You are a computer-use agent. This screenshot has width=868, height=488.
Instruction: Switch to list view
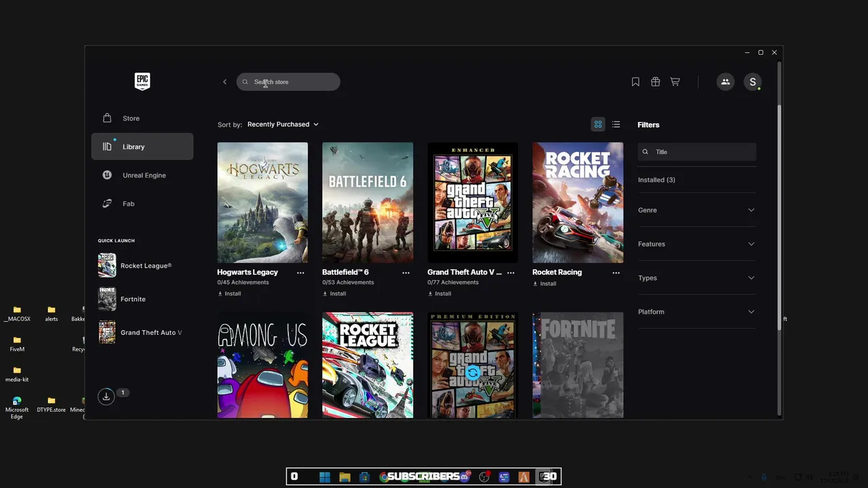point(616,125)
